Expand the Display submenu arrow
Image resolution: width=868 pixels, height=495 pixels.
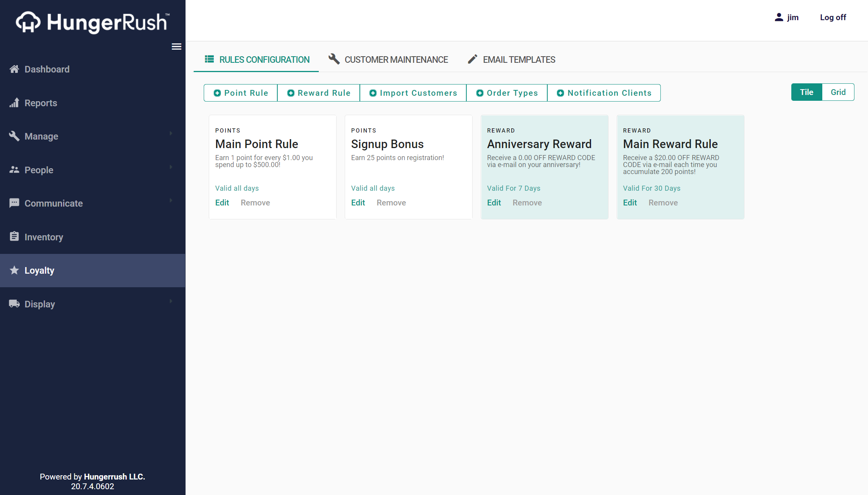(171, 301)
